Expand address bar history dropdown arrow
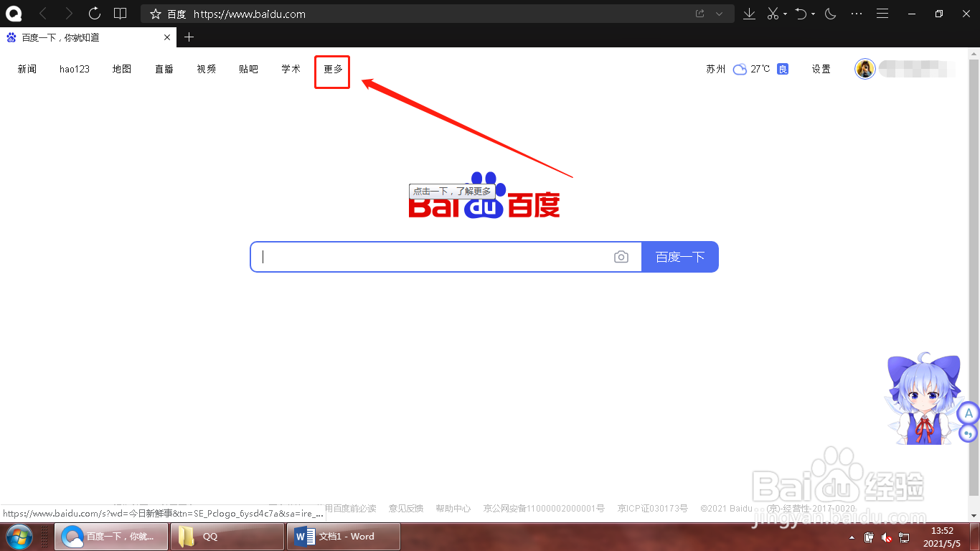Image resolution: width=980 pixels, height=551 pixels. 719,14
